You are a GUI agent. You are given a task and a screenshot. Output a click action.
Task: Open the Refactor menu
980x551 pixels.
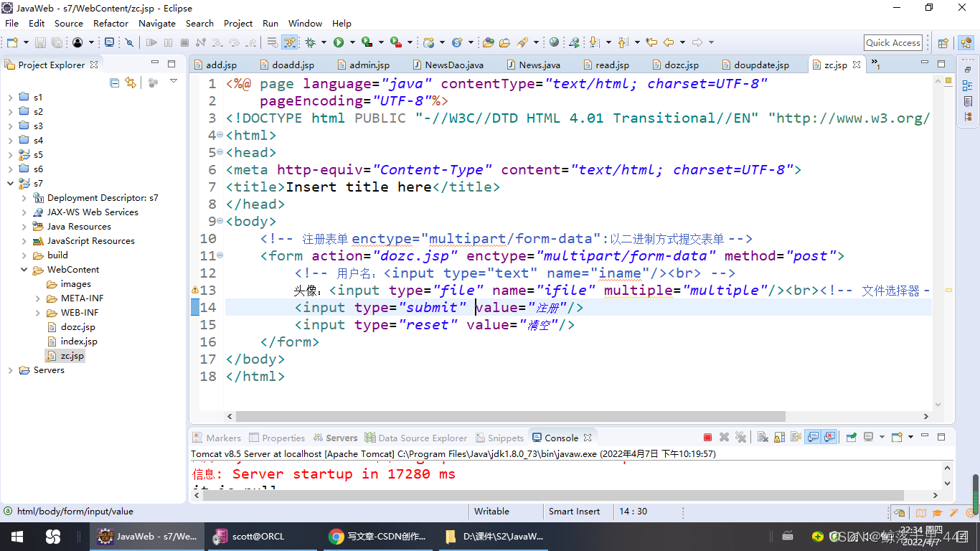coord(110,23)
